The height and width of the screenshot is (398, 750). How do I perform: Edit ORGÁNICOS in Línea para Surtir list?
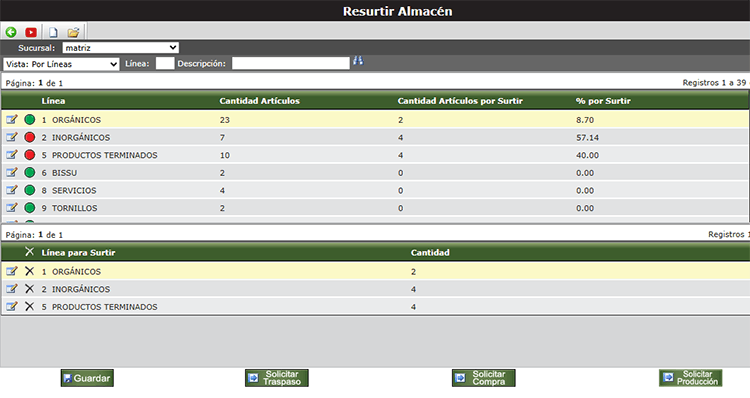click(x=12, y=271)
